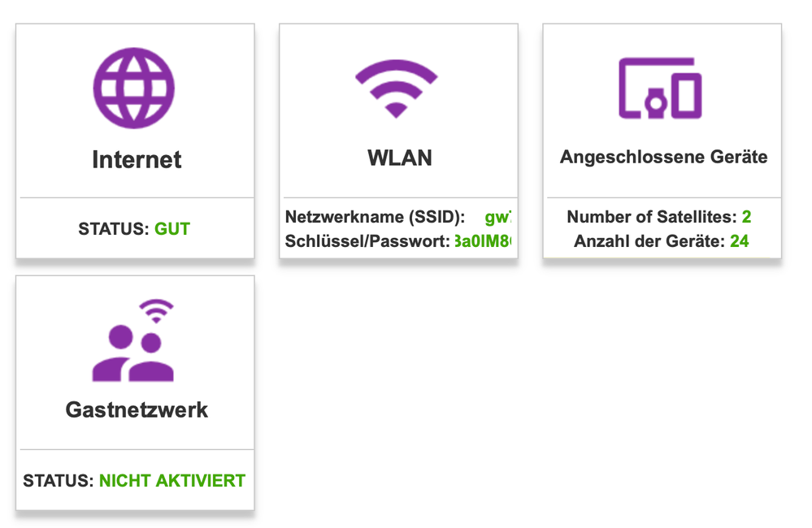This screenshot has height=528, width=812.
Task: Click the Schlüssel/Passwort label
Action: 367,241
